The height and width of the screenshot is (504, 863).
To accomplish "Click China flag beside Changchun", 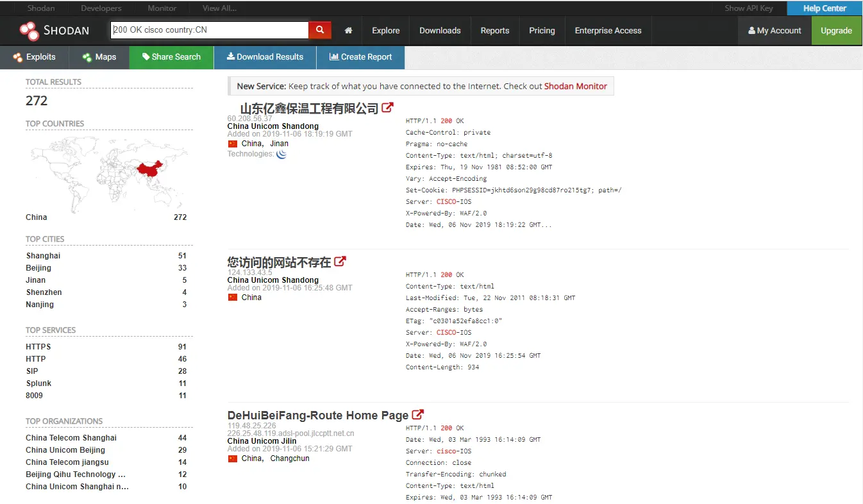I will coord(233,458).
